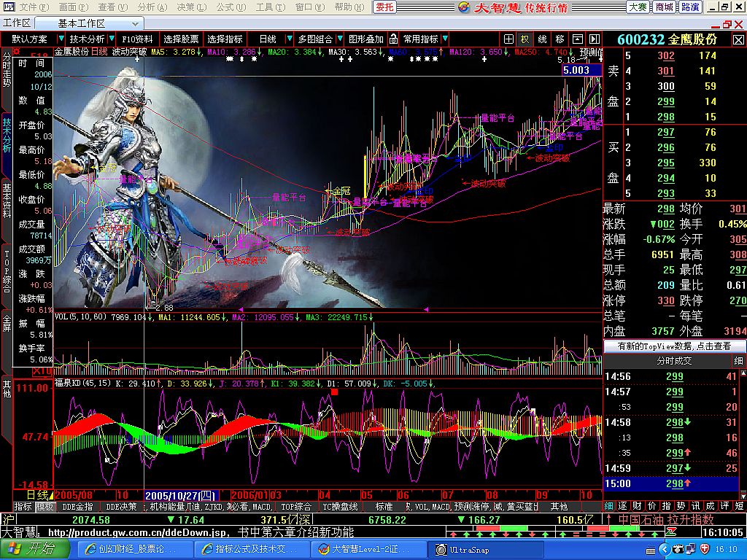The image size is (747, 560).
Task: Click the crosshair grid icon in toolbar
Action: click(508, 39)
